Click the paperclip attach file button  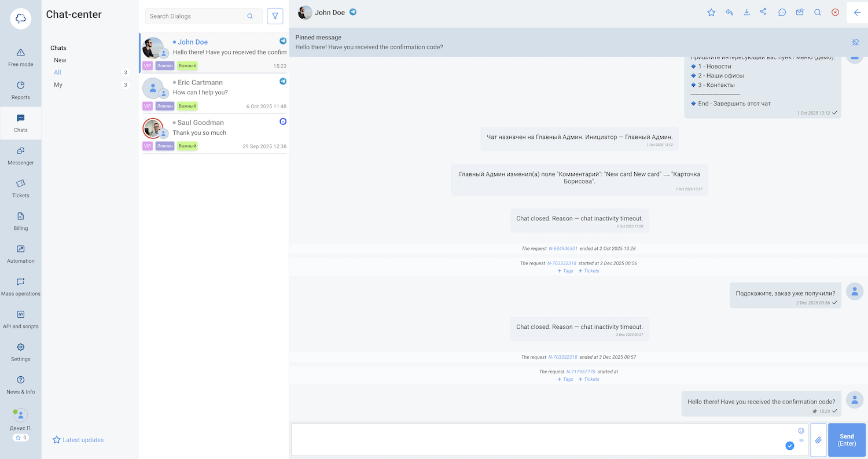coord(818,440)
